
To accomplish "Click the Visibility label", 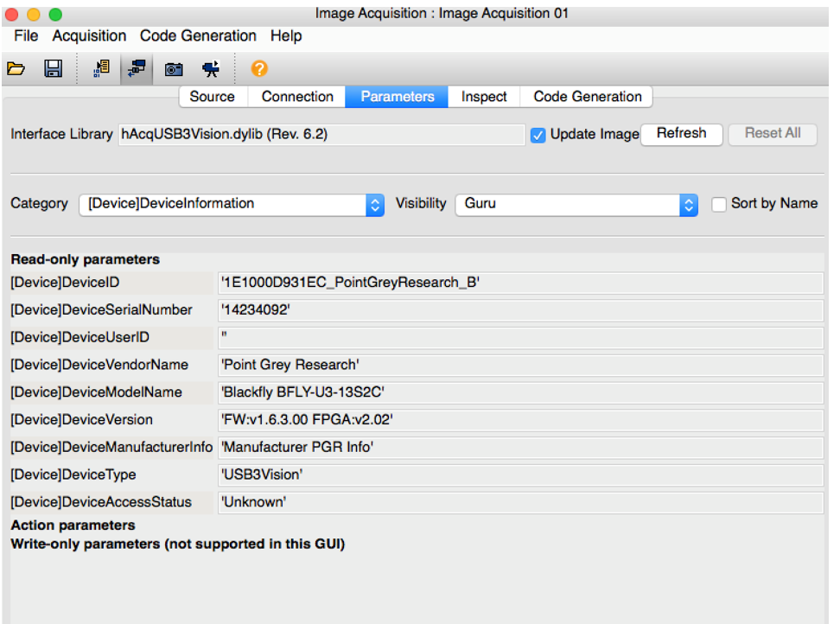I will coord(421,204).
